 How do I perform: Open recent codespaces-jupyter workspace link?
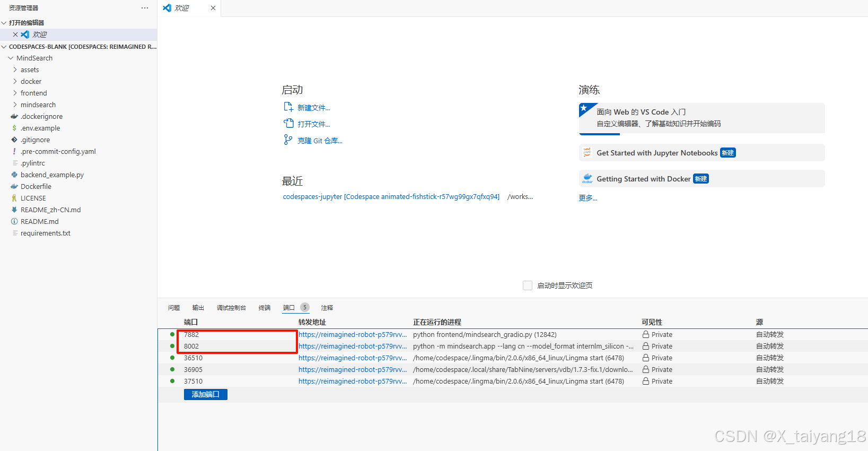click(391, 197)
